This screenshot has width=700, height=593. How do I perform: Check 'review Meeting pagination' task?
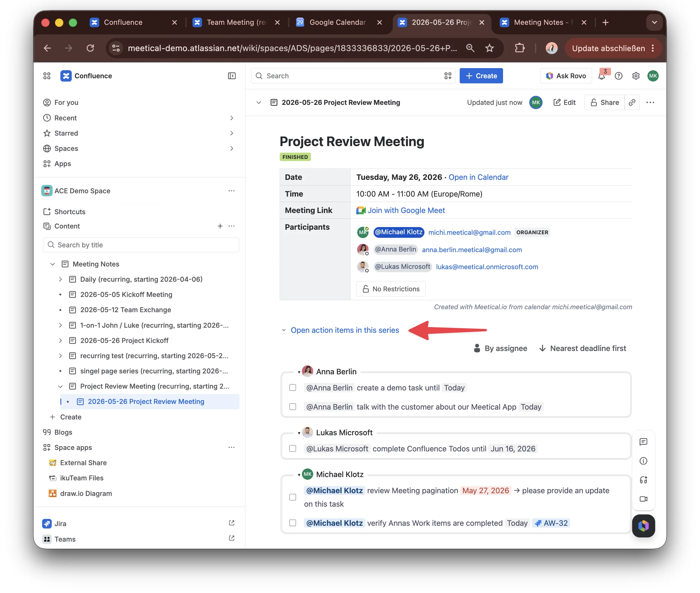tap(293, 497)
